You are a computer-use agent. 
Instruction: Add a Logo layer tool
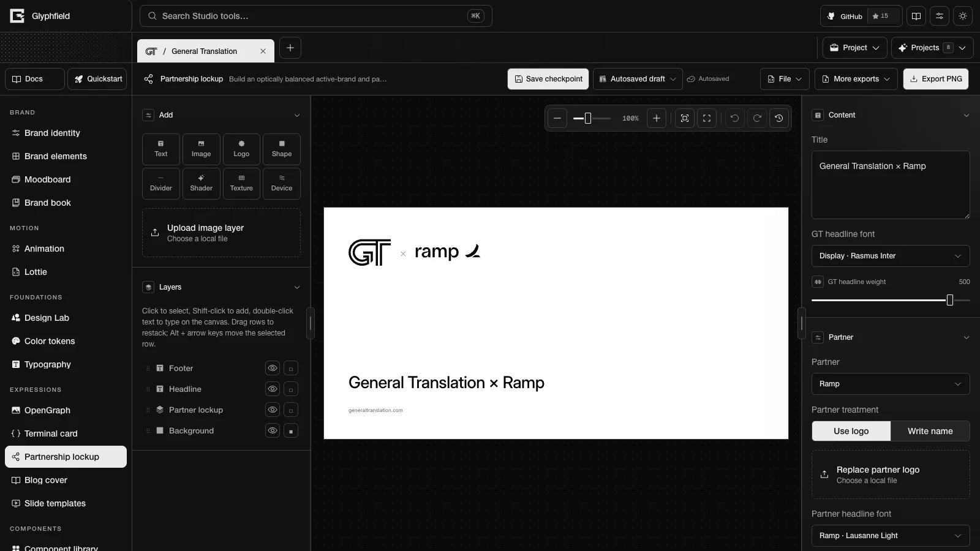pos(241,149)
